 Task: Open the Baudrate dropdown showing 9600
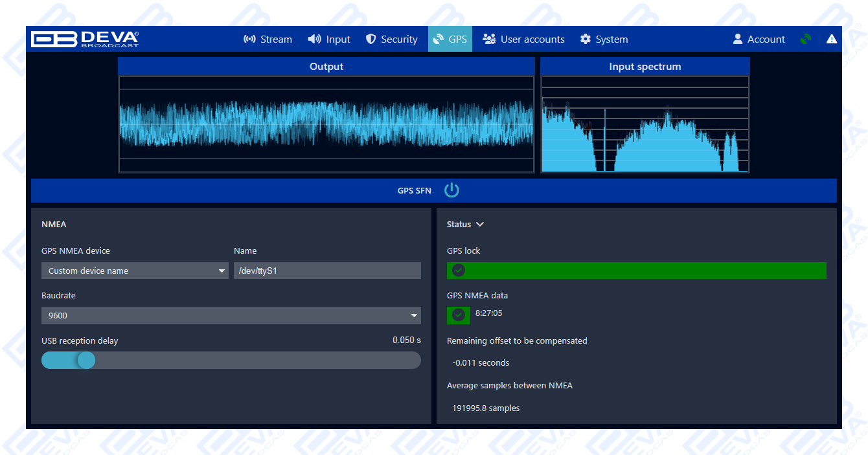(231, 315)
